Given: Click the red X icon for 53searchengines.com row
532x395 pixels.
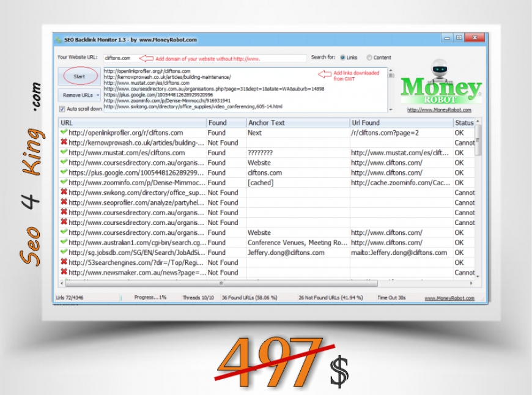Looking at the screenshot, I should coord(64,262).
